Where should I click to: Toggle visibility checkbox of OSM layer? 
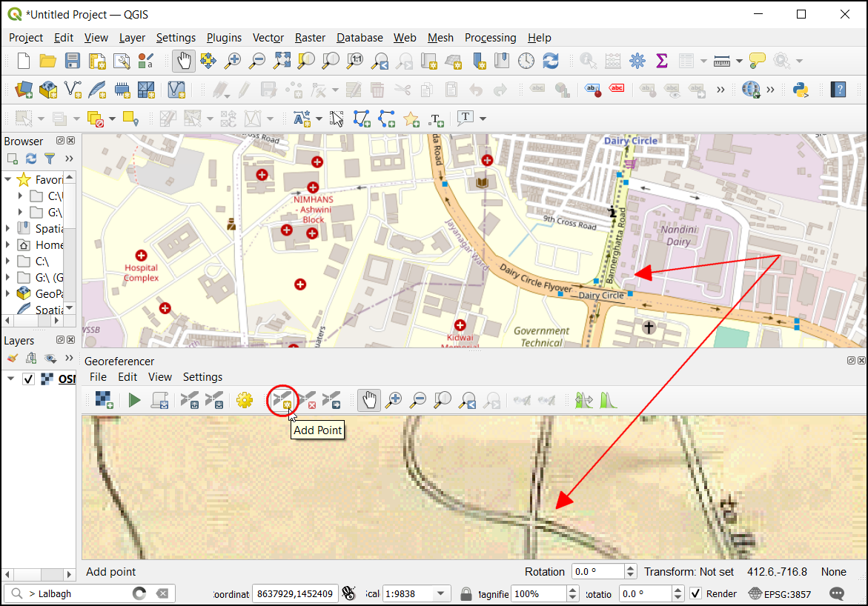coord(29,379)
